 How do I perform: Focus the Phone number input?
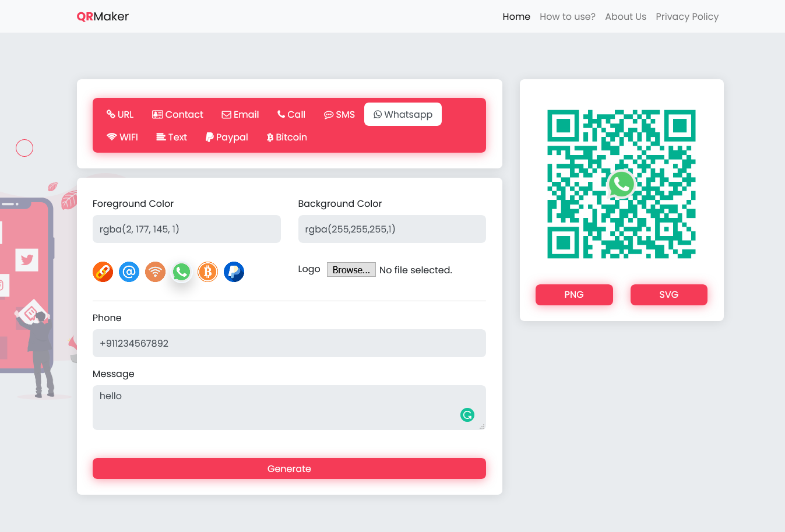click(289, 343)
